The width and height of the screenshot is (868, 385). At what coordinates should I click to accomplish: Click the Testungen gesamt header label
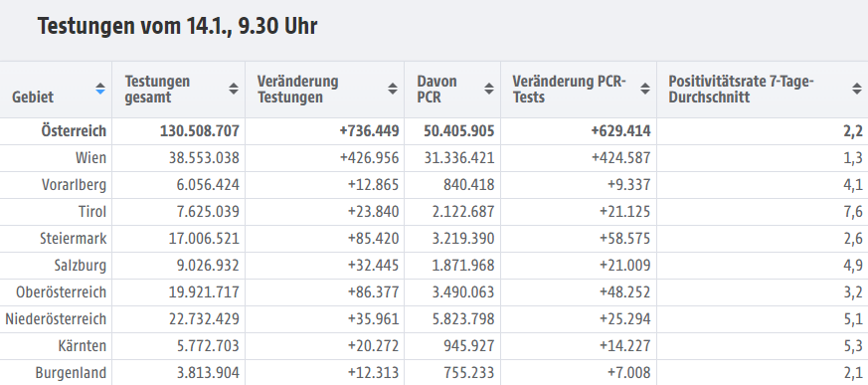(x=157, y=90)
